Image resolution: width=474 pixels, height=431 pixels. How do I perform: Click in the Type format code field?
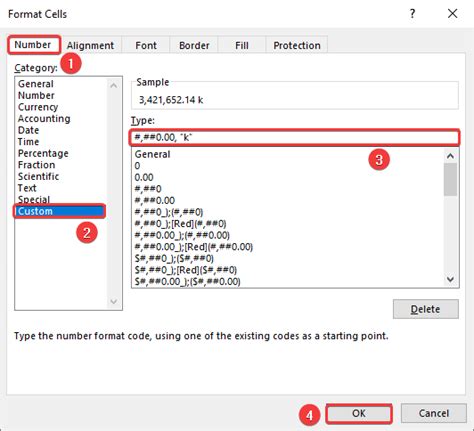coord(295,137)
